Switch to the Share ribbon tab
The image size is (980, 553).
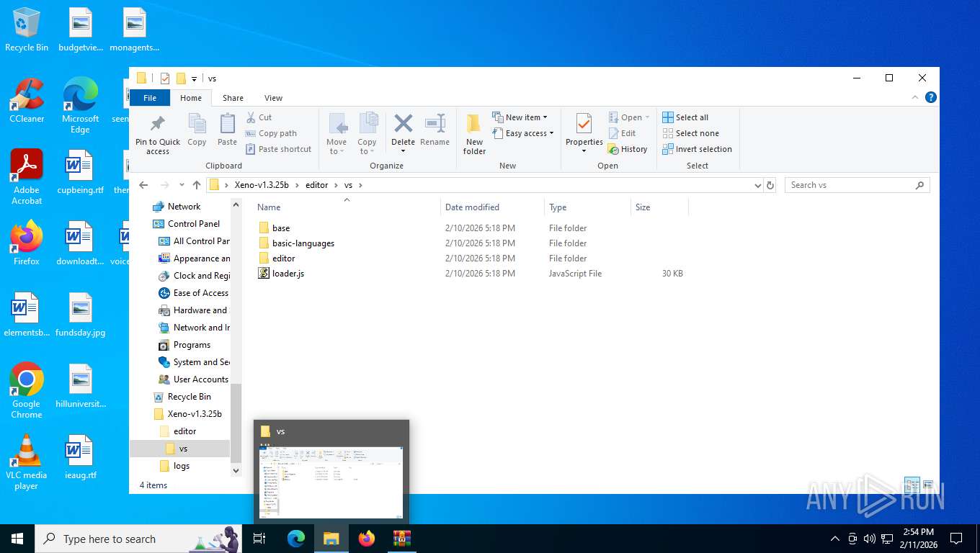click(233, 98)
